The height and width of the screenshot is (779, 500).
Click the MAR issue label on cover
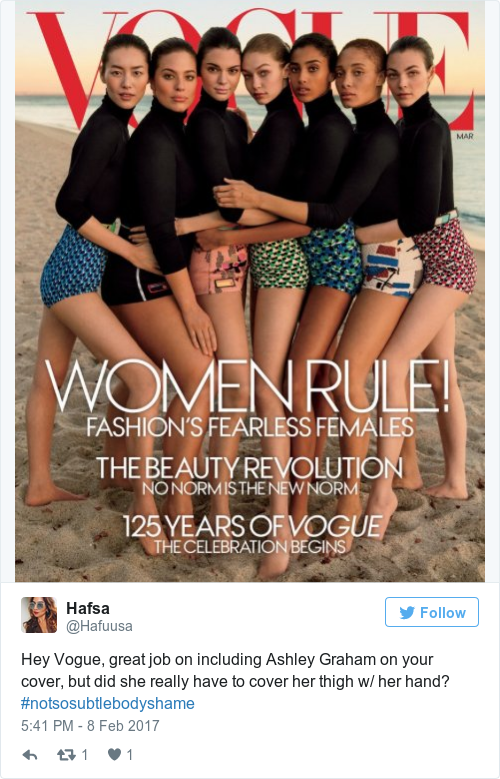(465, 136)
